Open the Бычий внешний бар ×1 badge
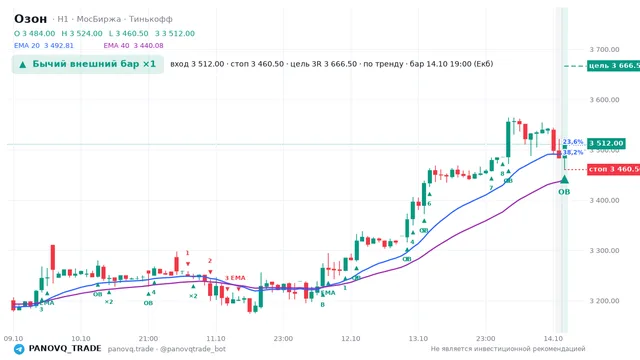This screenshot has height=360, width=640. [88, 64]
